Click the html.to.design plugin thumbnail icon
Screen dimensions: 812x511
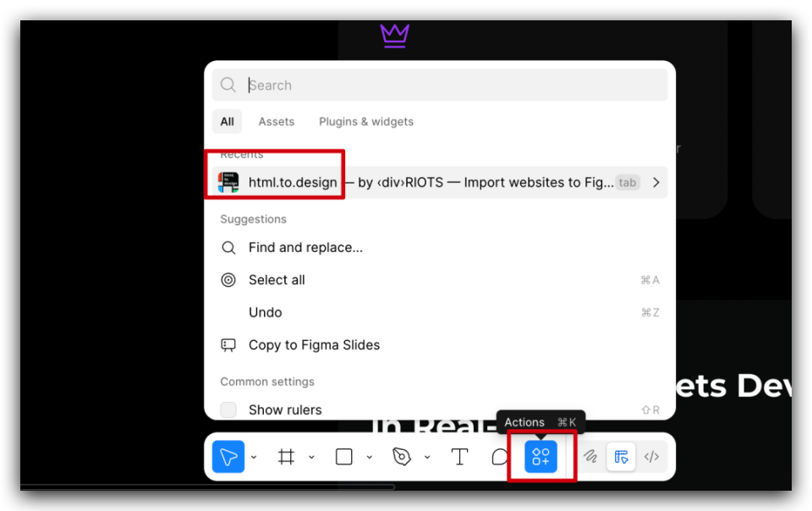coord(228,182)
